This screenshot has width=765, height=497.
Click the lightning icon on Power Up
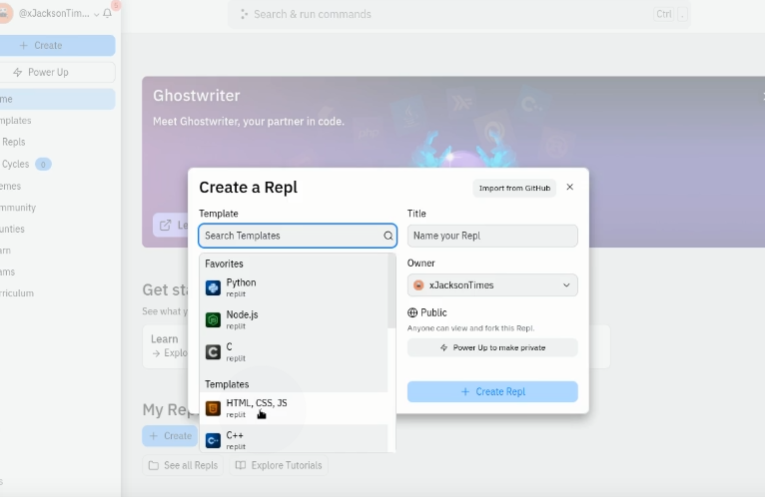18,72
